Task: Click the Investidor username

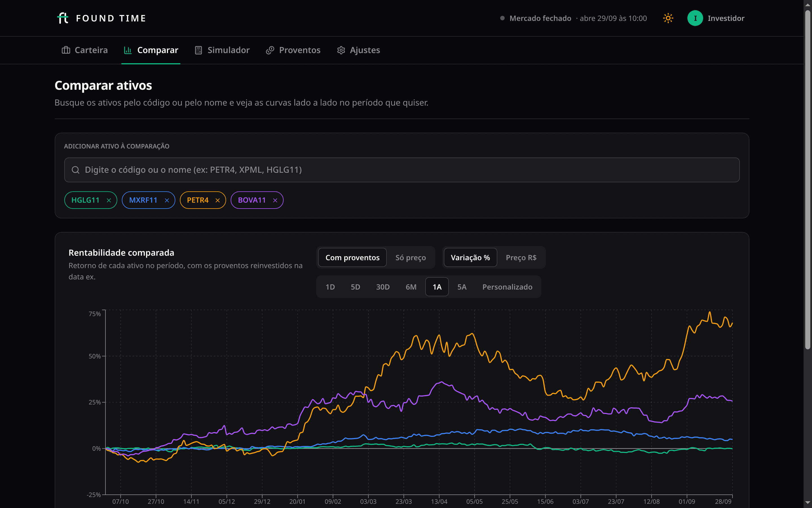Action: 726,18
